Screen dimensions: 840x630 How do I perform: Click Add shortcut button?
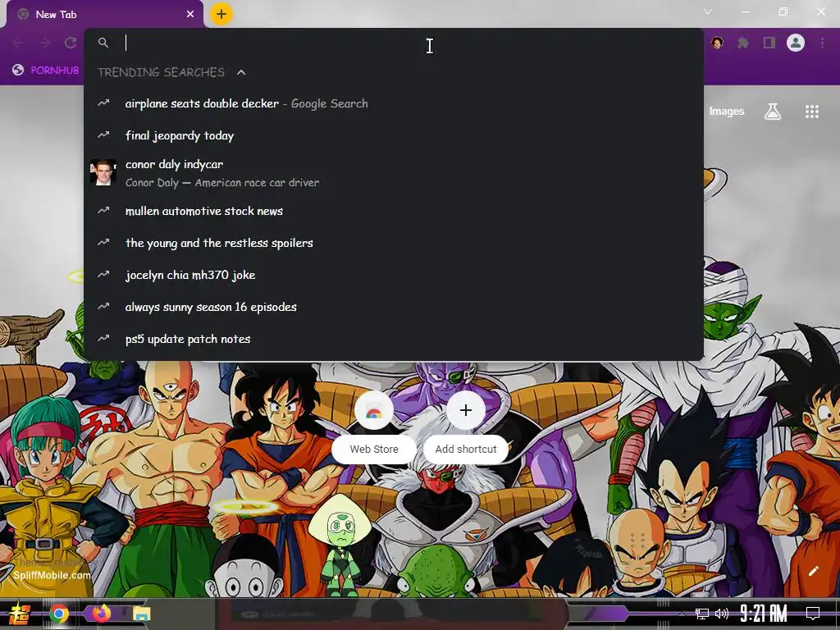[466, 427]
